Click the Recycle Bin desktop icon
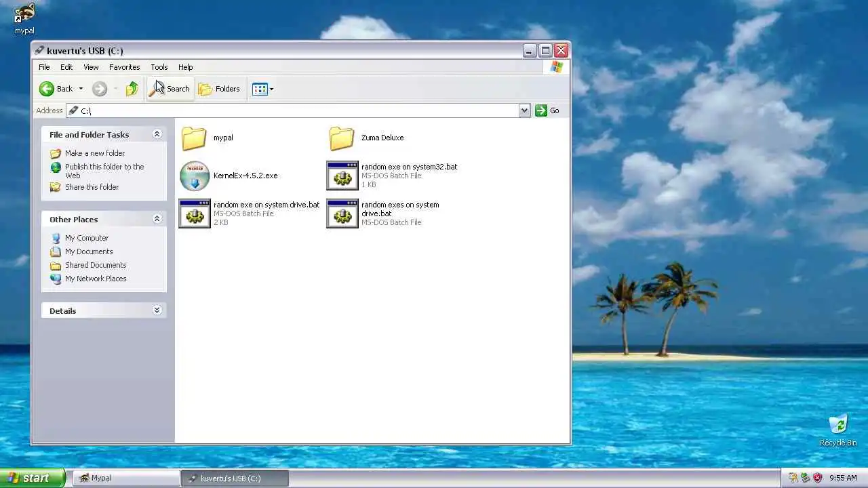Screen dimensions: 868x488 pos(838,424)
